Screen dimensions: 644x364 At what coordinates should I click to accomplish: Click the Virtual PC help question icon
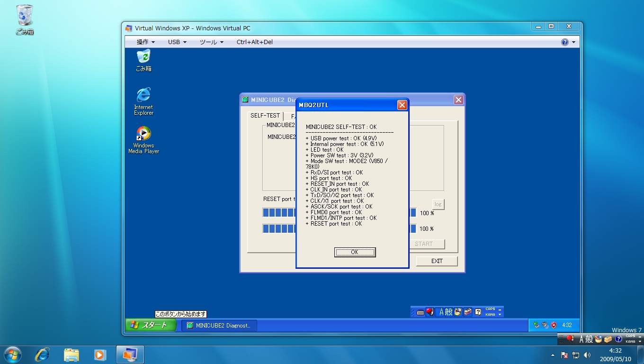point(565,42)
